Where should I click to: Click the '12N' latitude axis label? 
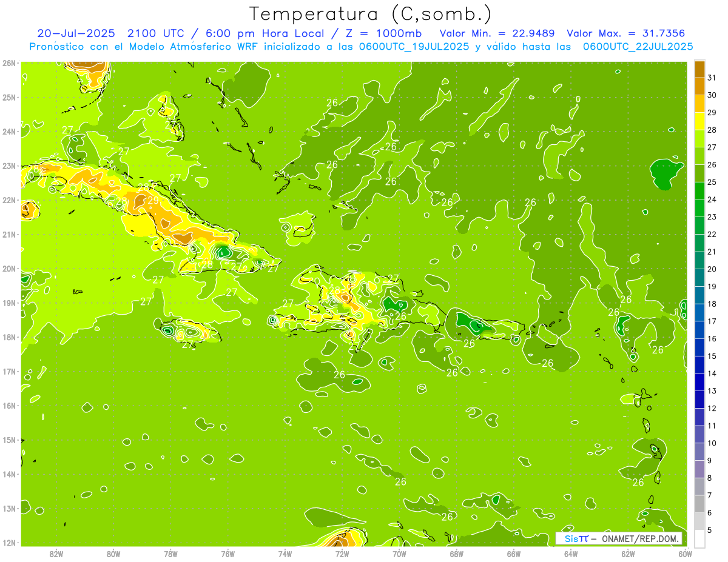(x=9, y=543)
